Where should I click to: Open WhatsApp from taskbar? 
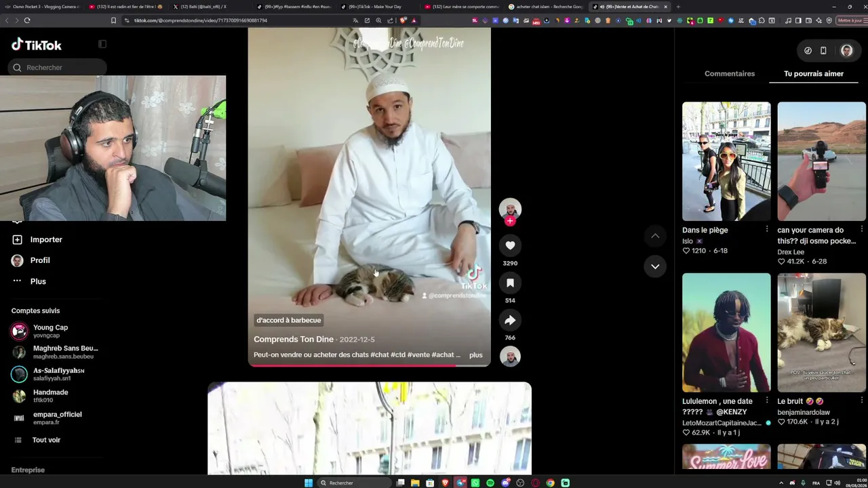point(475,483)
